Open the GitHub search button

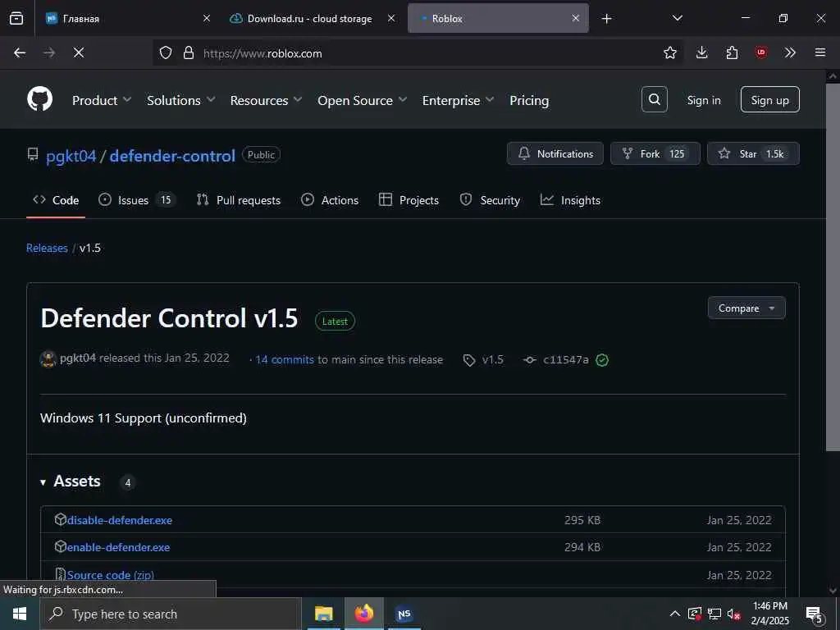coord(654,99)
